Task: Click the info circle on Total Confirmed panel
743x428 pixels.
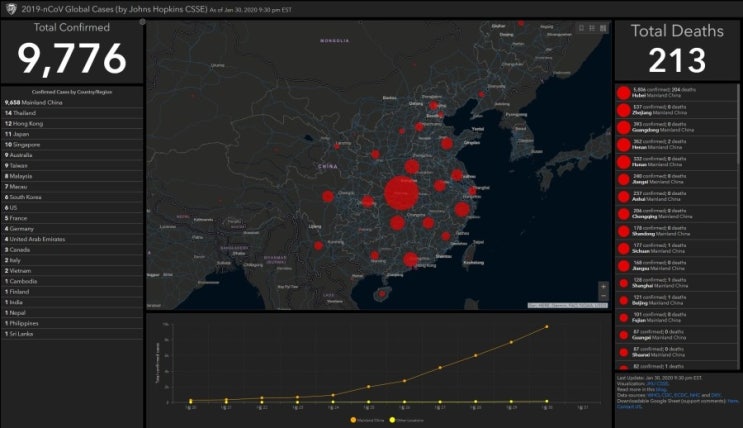Action: tap(142, 22)
